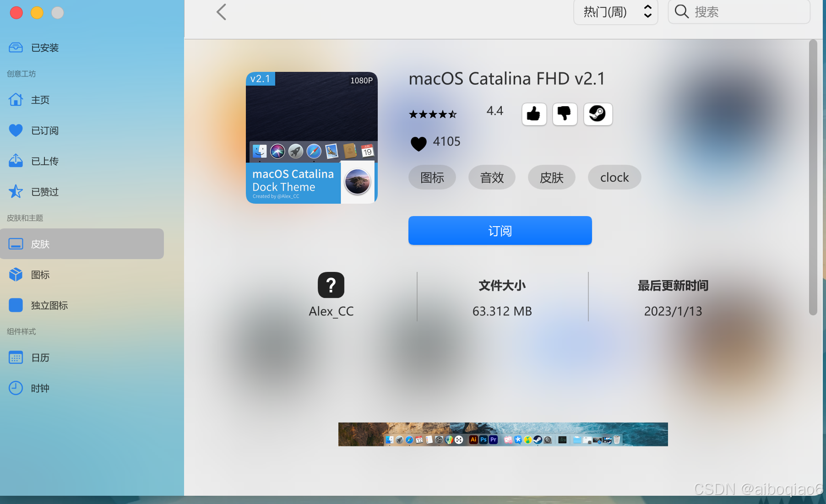Image resolution: width=826 pixels, height=504 pixels.
Task: Give thumbs up to this theme
Action: (x=534, y=114)
